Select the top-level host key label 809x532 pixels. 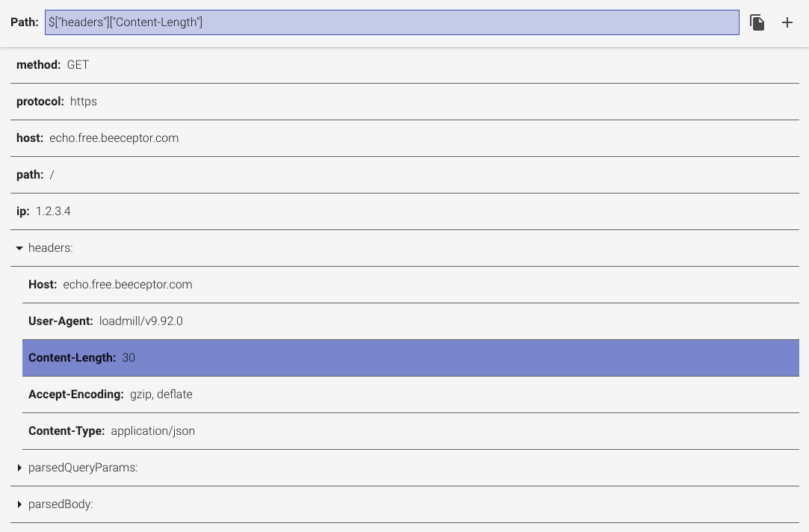[x=30, y=138]
